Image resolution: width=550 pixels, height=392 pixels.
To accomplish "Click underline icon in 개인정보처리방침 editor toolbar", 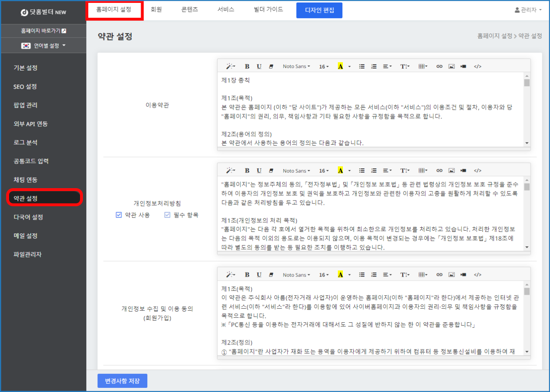I will point(259,171).
